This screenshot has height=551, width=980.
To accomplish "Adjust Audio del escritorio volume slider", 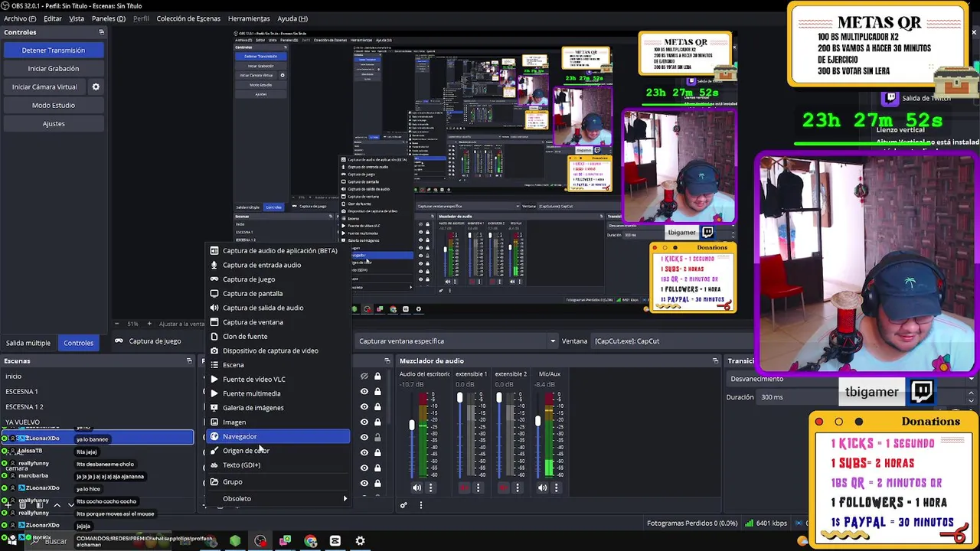I will tap(412, 425).
